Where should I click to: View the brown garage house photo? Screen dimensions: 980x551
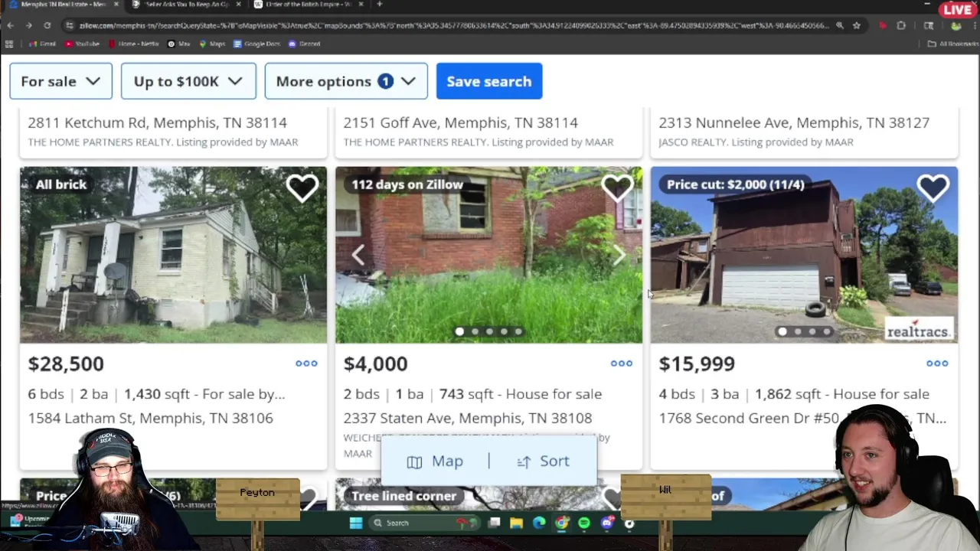804,255
